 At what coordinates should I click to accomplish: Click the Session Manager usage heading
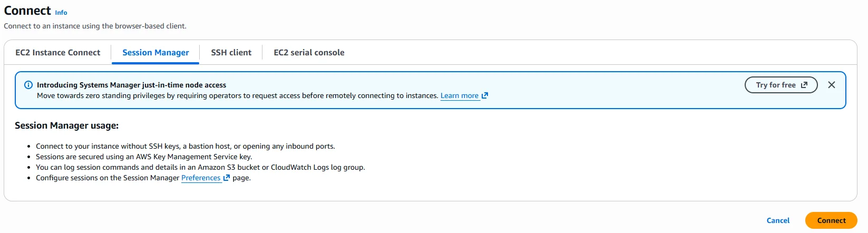[x=66, y=125]
